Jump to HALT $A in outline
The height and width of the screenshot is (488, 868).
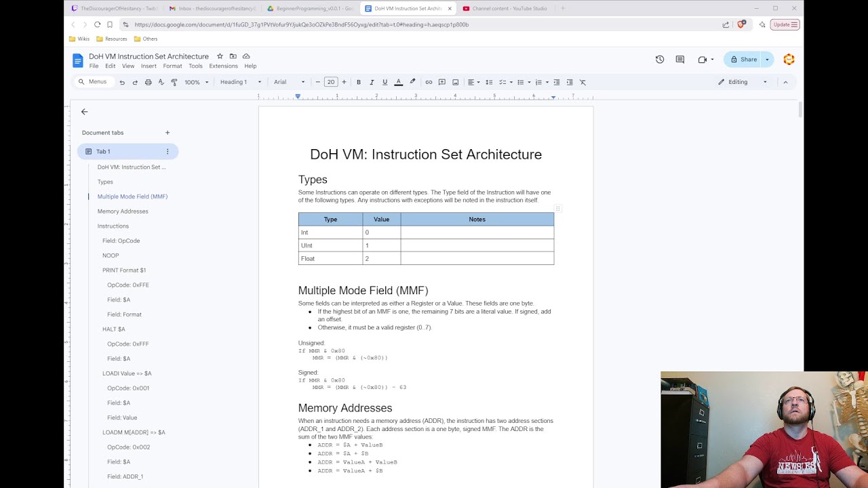pos(114,329)
